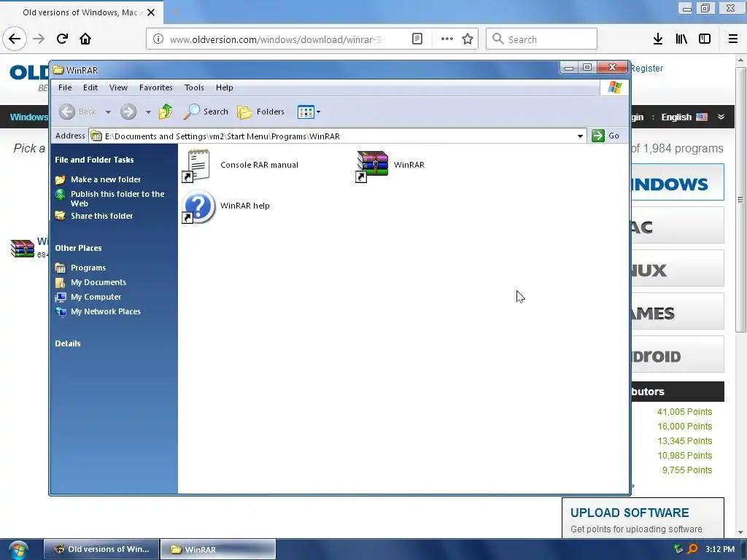Toggle Reader View in Firefox URL bar
The height and width of the screenshot is (560, 747).
coord(417,39)
